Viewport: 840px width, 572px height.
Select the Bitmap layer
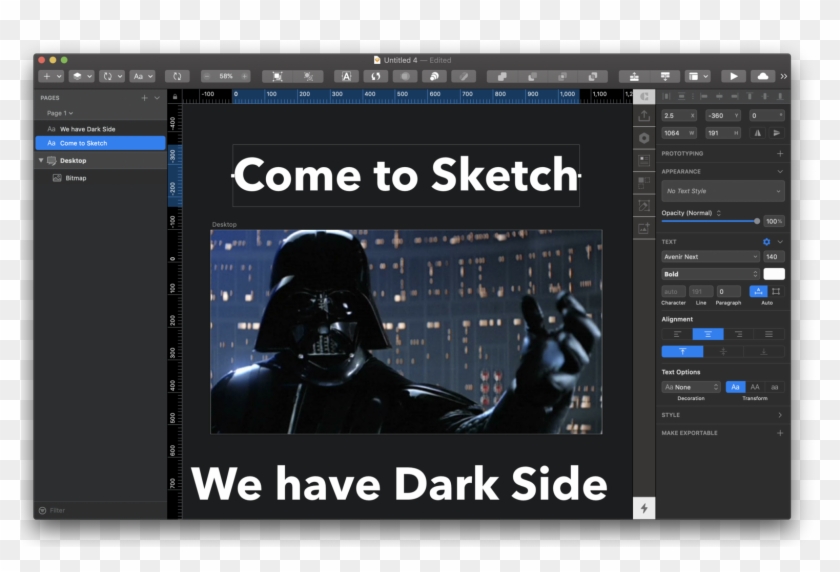(100, 178)
